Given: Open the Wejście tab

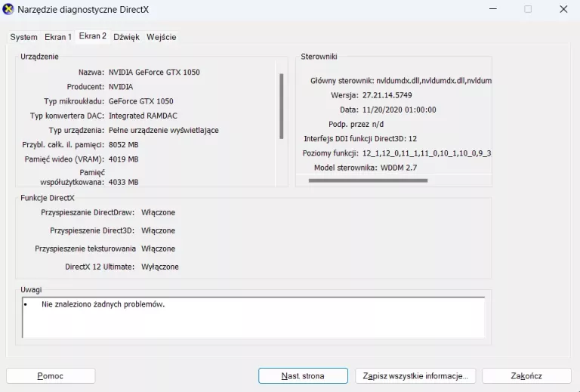Looking at the screenshot, I should (162, 37).
